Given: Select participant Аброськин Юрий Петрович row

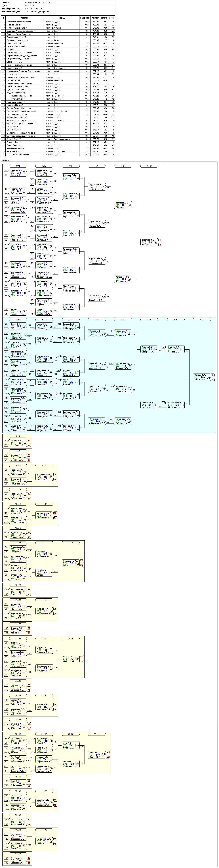Looking at the screenshot, I should tap(58, 22).
